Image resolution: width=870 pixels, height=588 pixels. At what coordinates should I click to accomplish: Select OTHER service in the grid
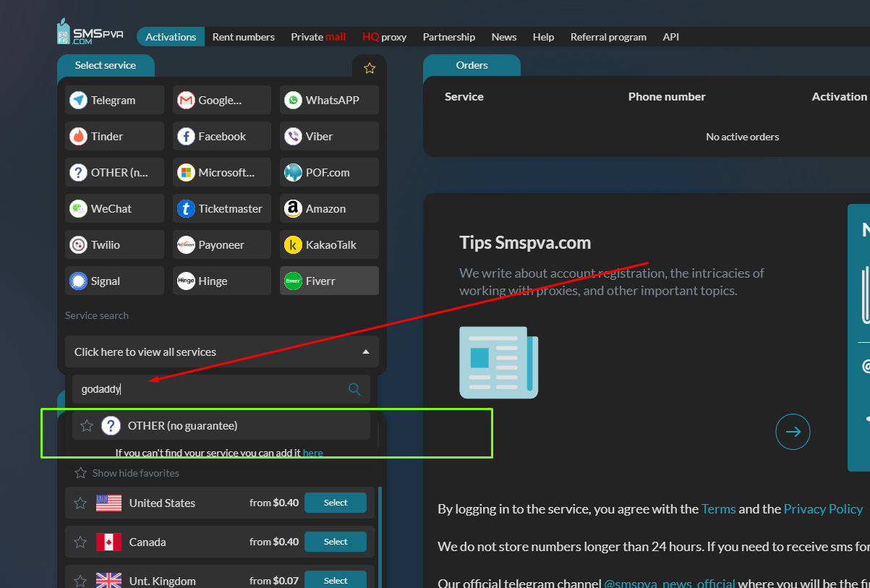click(x=114, y=172)
